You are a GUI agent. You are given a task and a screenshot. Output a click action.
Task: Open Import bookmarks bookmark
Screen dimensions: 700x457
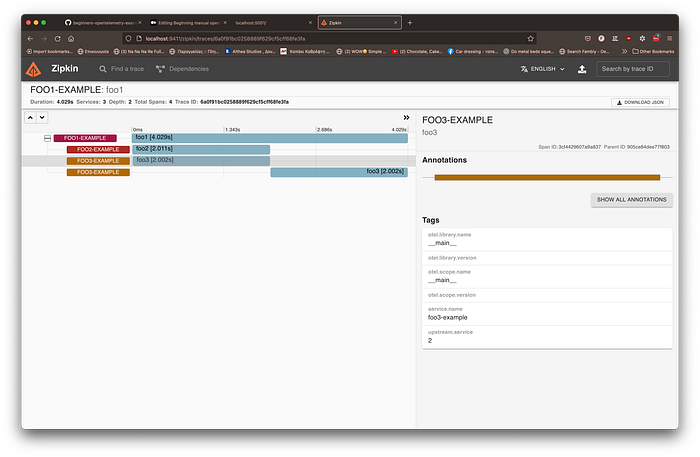[49, 52]
